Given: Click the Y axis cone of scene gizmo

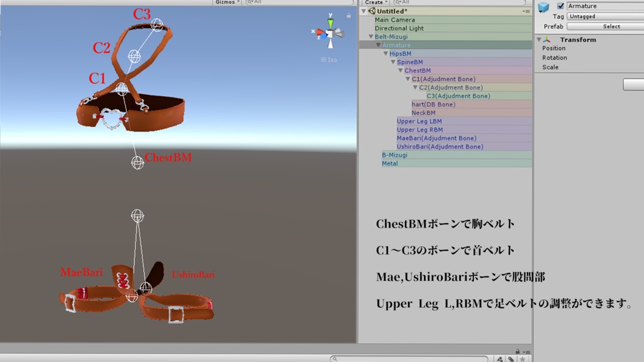Looking at the screenshot, I should (330, 23).
